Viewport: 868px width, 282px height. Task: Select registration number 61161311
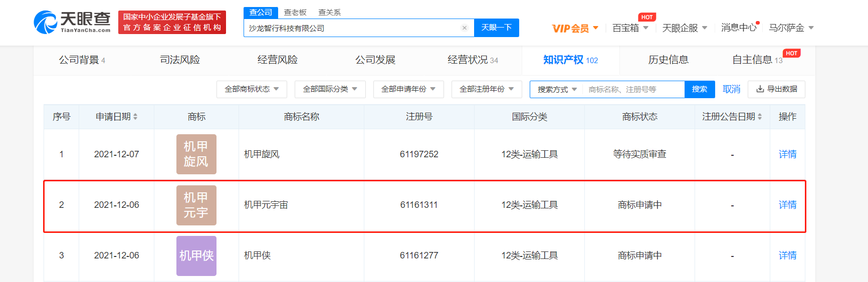pos(419,205)
